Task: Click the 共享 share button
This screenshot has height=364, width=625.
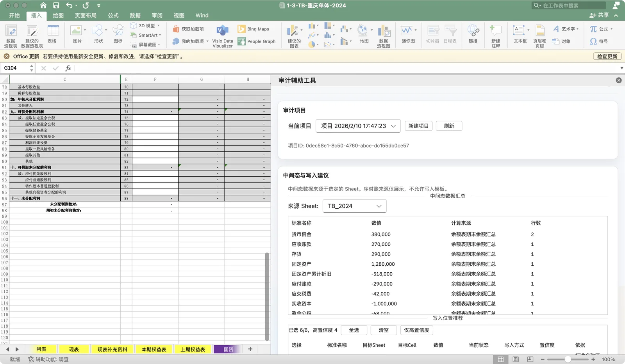Action: pos(599,15)
